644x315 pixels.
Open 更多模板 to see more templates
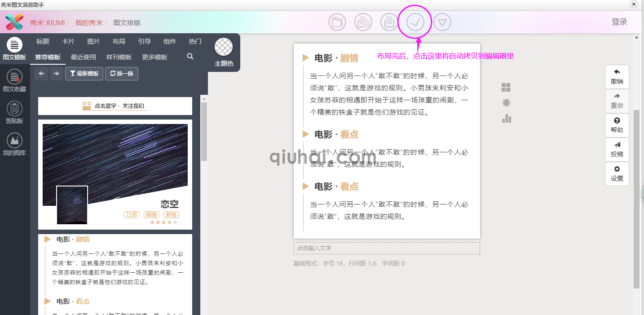pos(154,58)
